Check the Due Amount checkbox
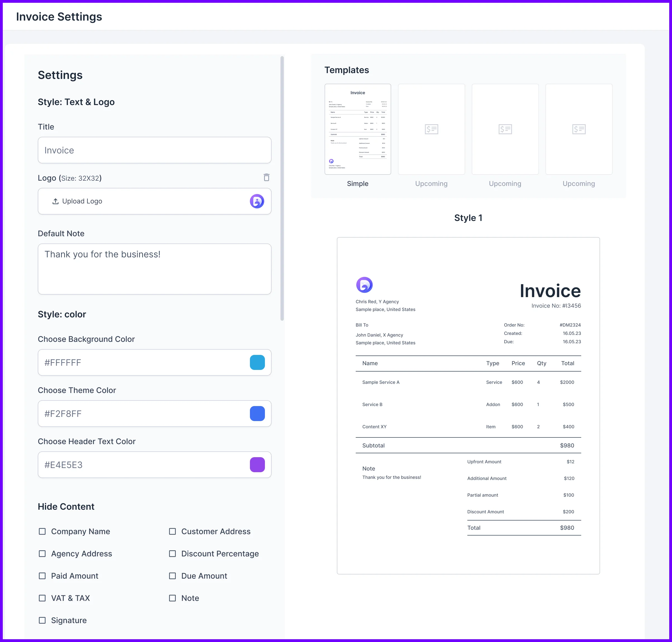Viewport: 672px width, 642px height. pos(172,576)
